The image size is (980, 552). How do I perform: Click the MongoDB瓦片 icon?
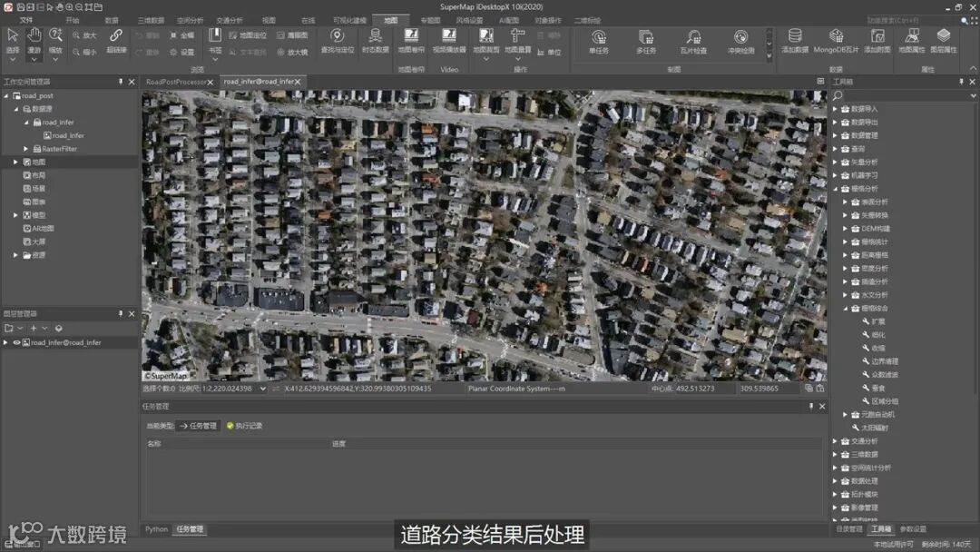(836, 38)
